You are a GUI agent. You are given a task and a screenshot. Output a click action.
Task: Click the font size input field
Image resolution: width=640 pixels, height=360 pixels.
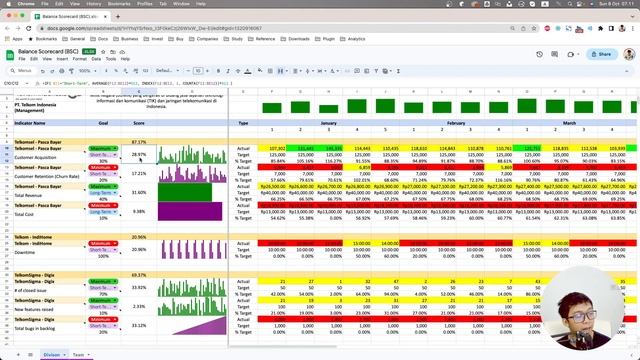coord(198,71)
